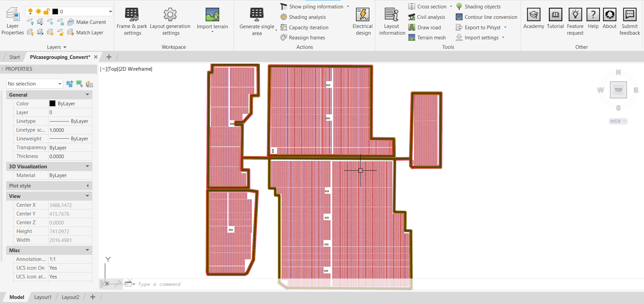Select the Model tab
Screen dimensions: 644x304
tap(16, 297)
